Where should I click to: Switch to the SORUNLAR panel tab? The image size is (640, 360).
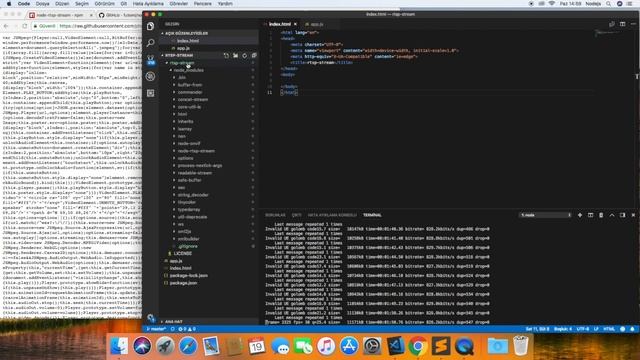pos(276,215)
